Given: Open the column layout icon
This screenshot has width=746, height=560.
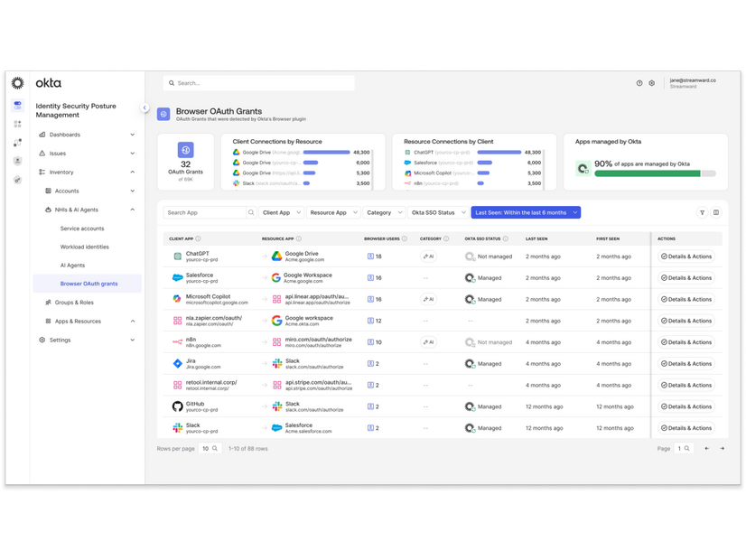Looking at the screenshot, I should (x=716, y=212).
